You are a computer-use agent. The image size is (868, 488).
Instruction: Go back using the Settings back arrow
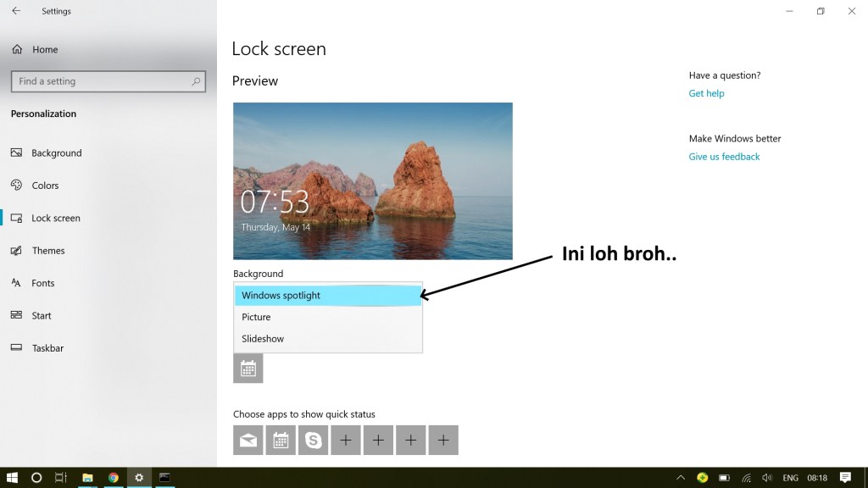point(16,11)
